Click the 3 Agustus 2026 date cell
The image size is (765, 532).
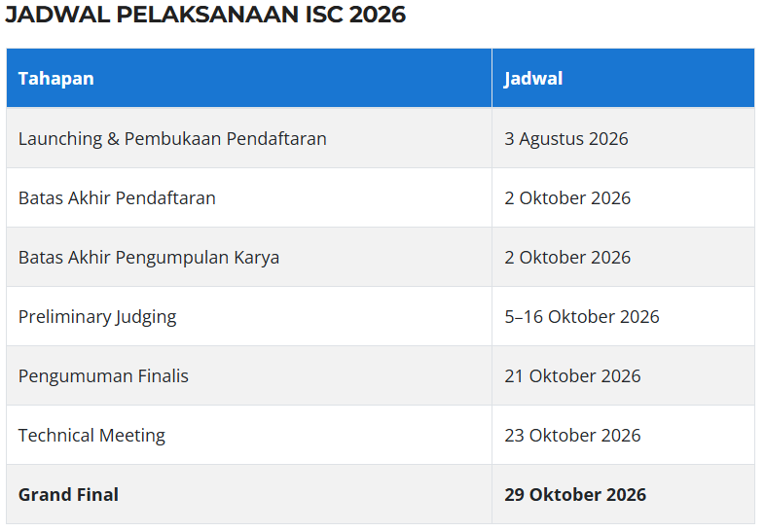click(565, 139)
